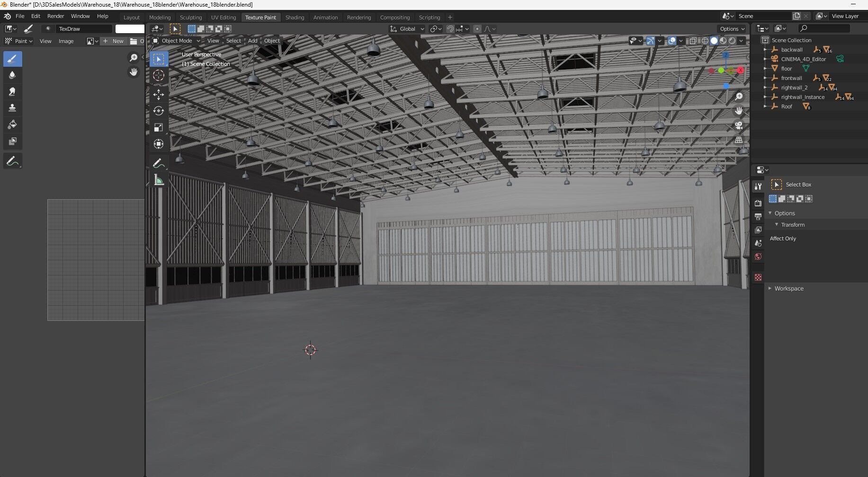Switch to Solid viewport shading
This screenshot has height=477, width=868.
(714, 41)
